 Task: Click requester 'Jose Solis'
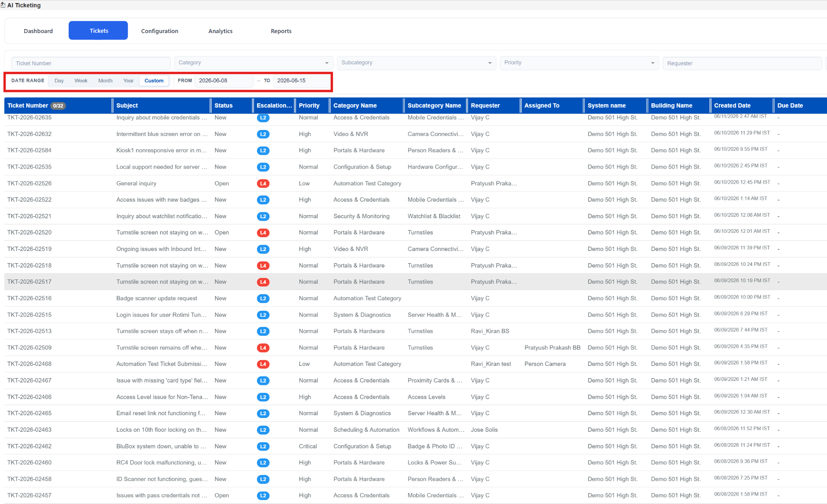coord(484,430)
